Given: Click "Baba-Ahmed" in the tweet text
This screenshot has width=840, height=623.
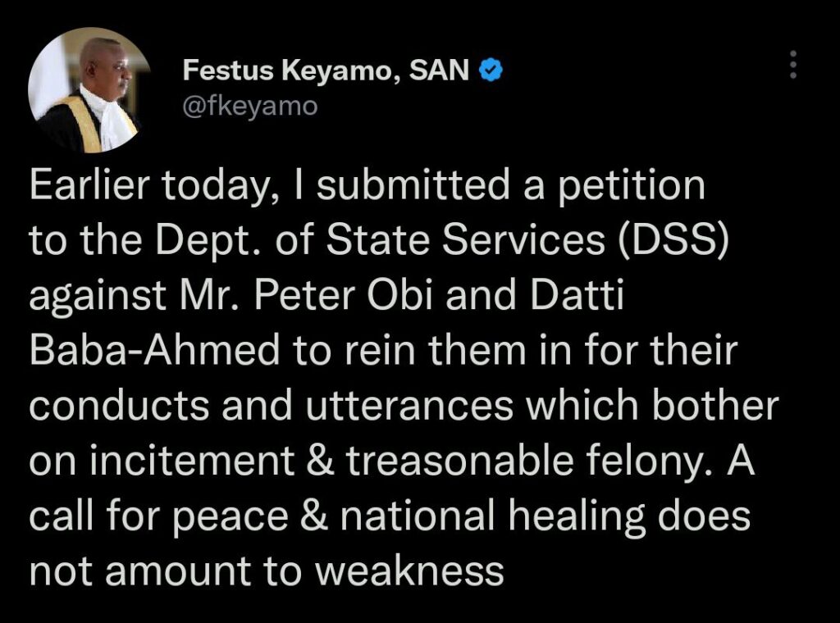Looking at the screenshot, I should click(x=155, y=350).
